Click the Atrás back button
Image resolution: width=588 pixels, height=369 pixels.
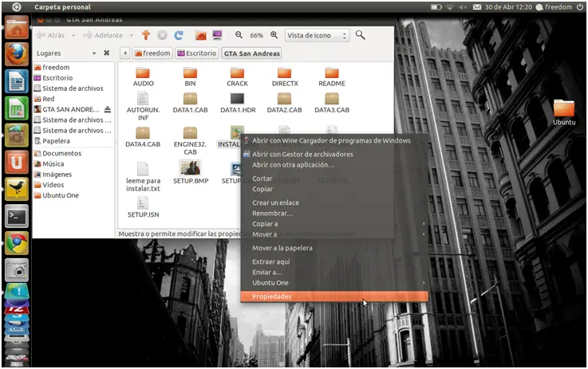tap(51, 35)
